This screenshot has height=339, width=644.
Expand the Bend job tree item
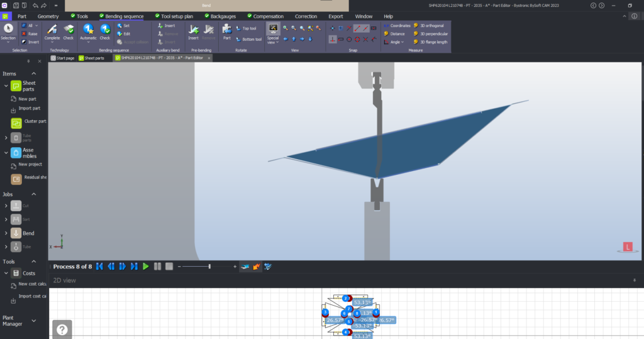(6, 233)
